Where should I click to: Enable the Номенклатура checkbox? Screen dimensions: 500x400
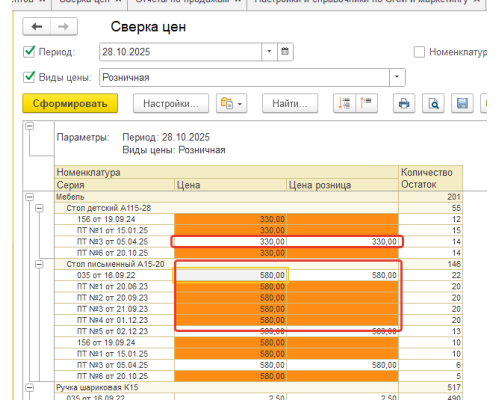419,52
